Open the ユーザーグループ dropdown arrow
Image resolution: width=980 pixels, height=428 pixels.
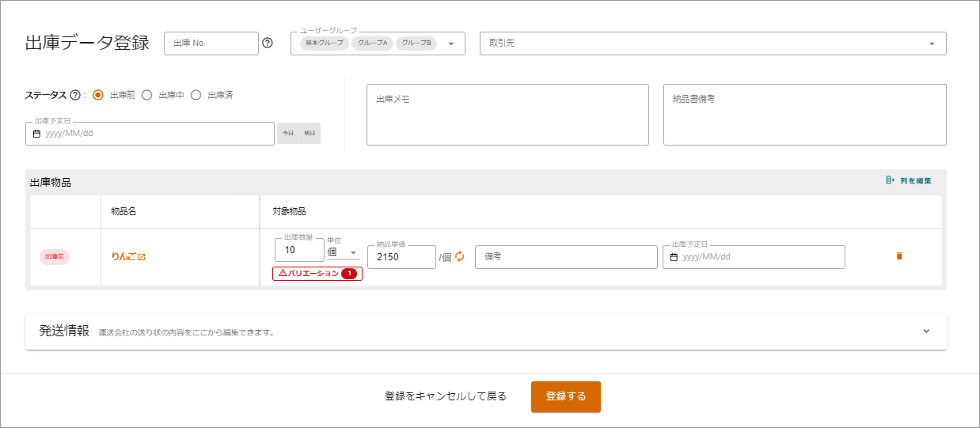coord(451,44)
